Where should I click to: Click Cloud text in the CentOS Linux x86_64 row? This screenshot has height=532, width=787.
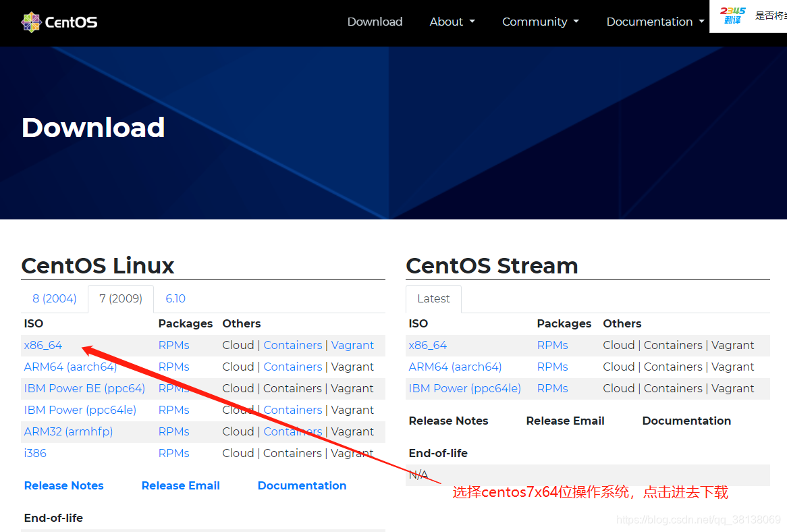[x=238, y=345]
